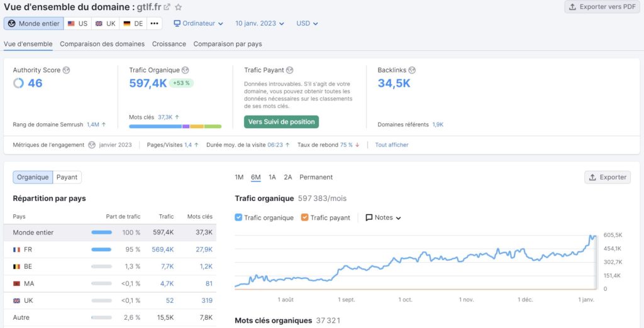The image size is (644, 328).
Task: Open the Croissance tab
Action: 169,44
